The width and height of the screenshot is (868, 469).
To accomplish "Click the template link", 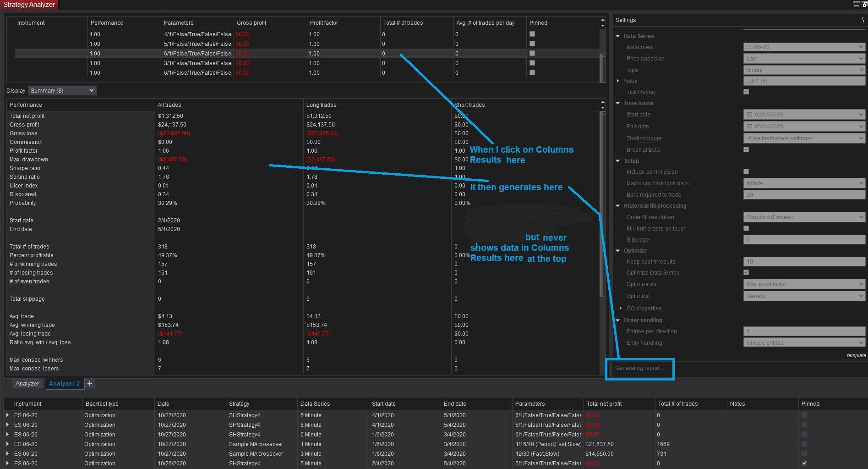I will click(856, 355).
